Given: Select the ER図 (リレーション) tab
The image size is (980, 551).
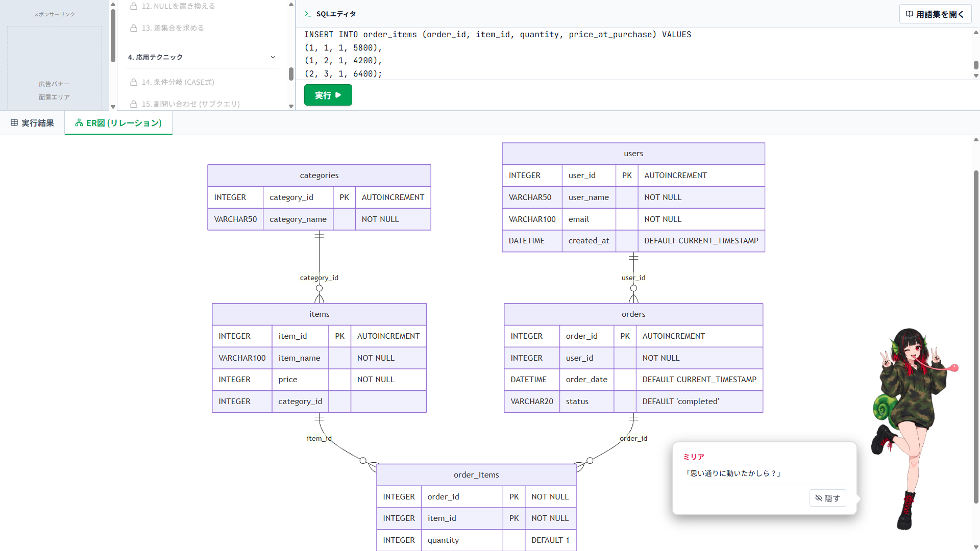Looking at the screenshot, I should pos(118,123).
